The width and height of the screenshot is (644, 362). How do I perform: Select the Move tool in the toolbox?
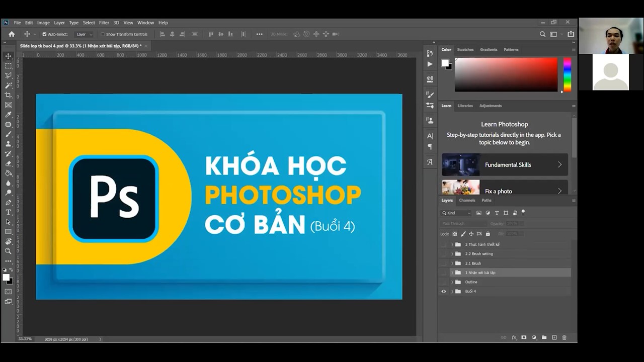[x=8, y=56]
